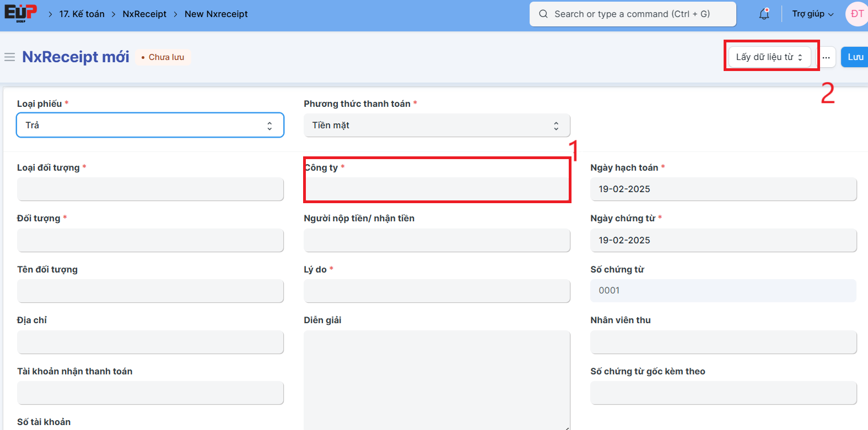The width and height of the screenshot is (868, 430).
Task: Click the Loại đối tượng field
Action: click(x=150, y=189)
